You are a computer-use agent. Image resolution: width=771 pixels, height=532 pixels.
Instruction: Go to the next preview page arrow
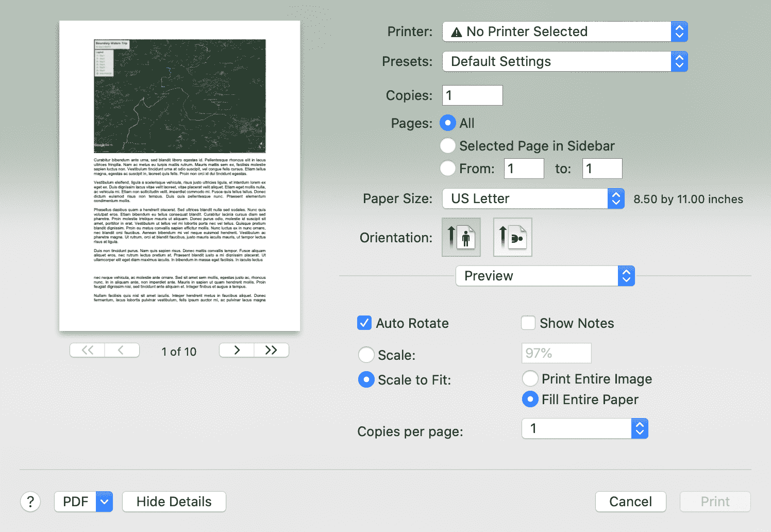237,350
